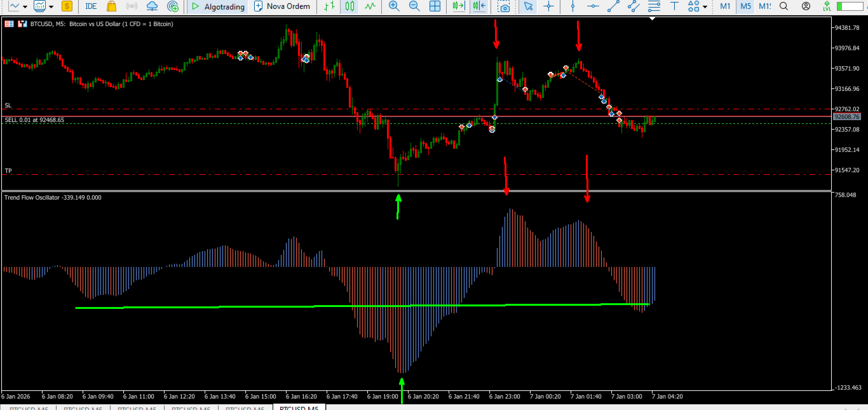Click the LVL level icon
Viewport: 868px width, 410px height.
[x=826, y=6]
